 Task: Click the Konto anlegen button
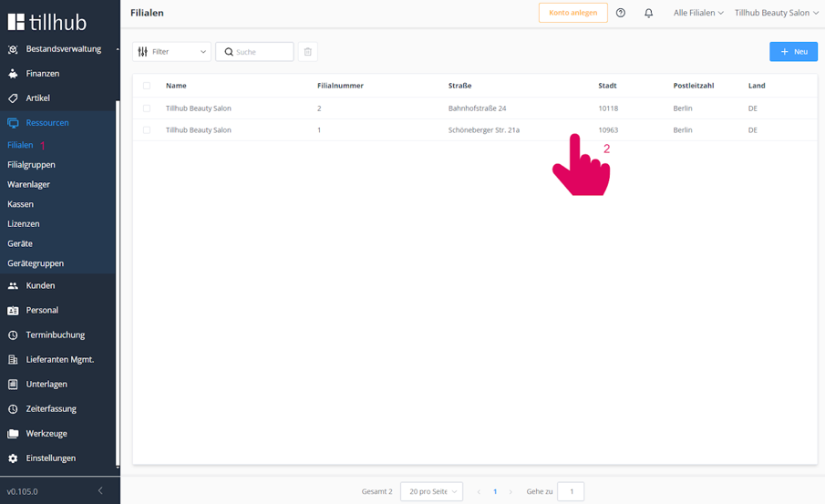(573, 13)
